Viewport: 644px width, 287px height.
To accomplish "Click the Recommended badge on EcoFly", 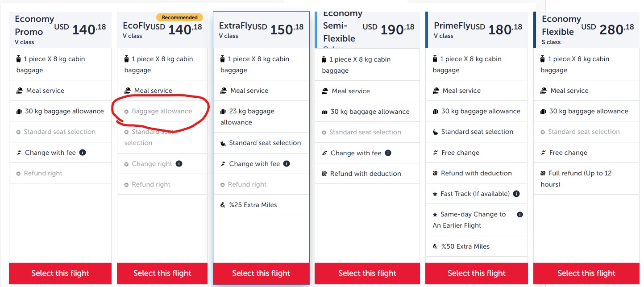I will (x=179, y=17).
